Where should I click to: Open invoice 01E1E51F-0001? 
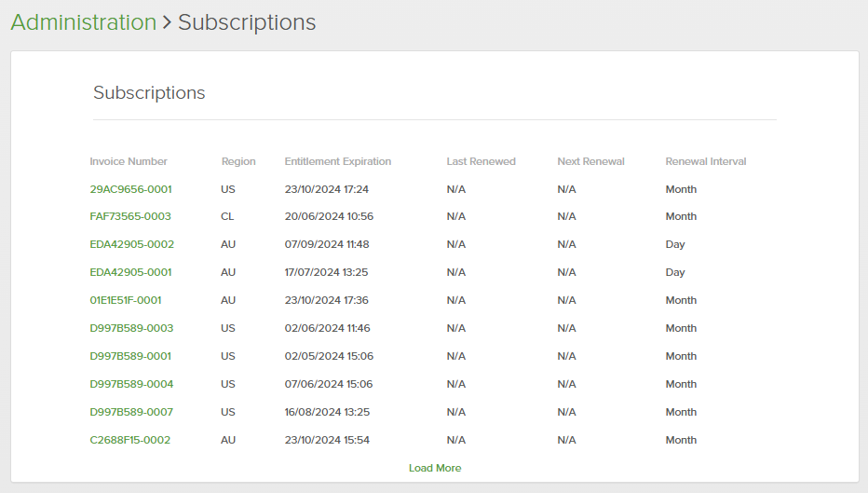point(126,300)
